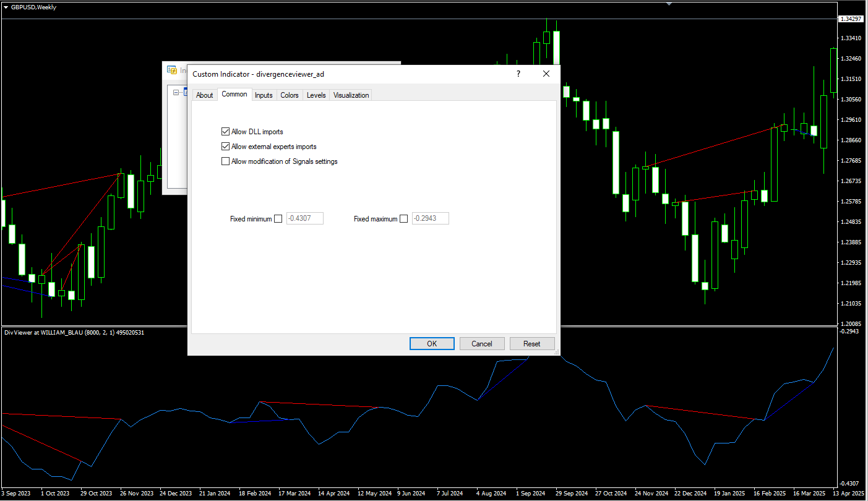Uncheck Allow DLL imports
This screenshot has width=868, height=501.
click(226, 132)
